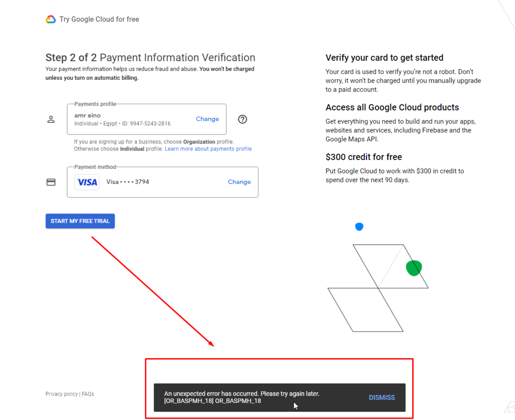The image size is (515, 420).
Task: Open "Learn more about payments profile"
Action: pyautogui.click(x=208, y=148)
